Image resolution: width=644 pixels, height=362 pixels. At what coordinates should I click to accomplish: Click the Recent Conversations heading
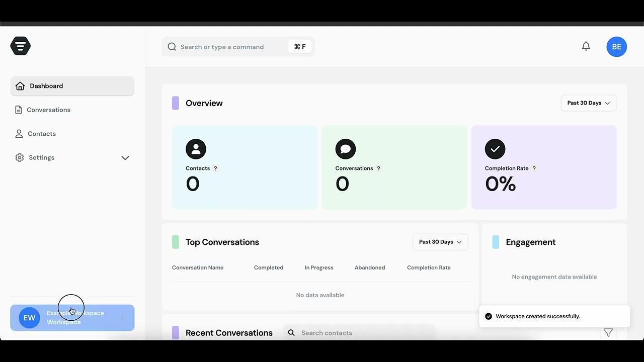[229, 333]
